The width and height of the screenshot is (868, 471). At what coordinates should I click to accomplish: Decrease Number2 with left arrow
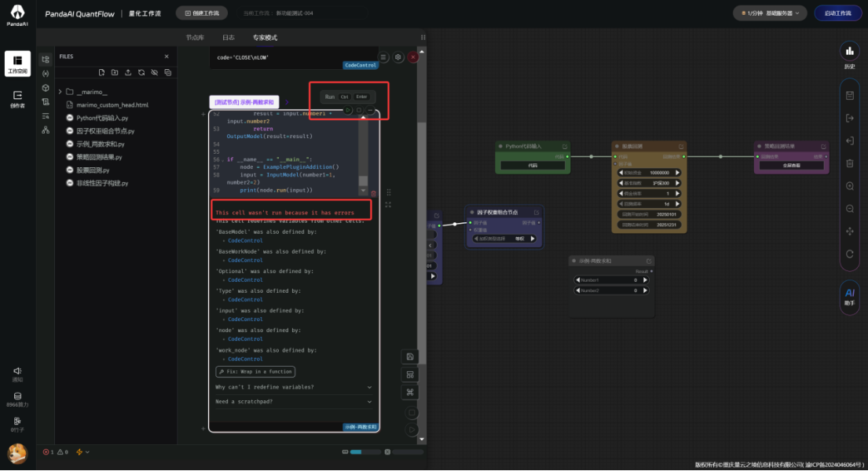[578, 290]
